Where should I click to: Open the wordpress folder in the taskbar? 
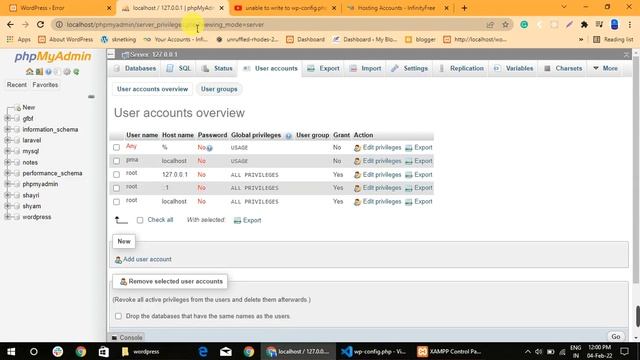[x=140, y=351]
